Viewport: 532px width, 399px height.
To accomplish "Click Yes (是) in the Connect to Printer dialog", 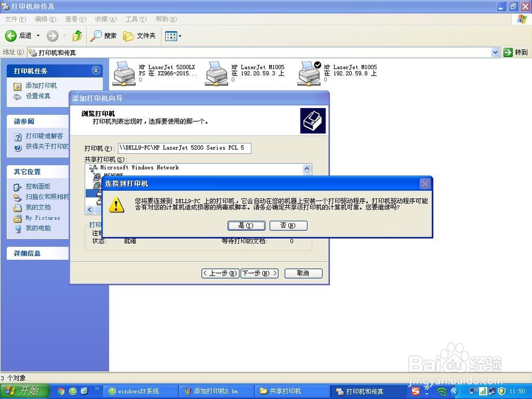I will (246, 226).
